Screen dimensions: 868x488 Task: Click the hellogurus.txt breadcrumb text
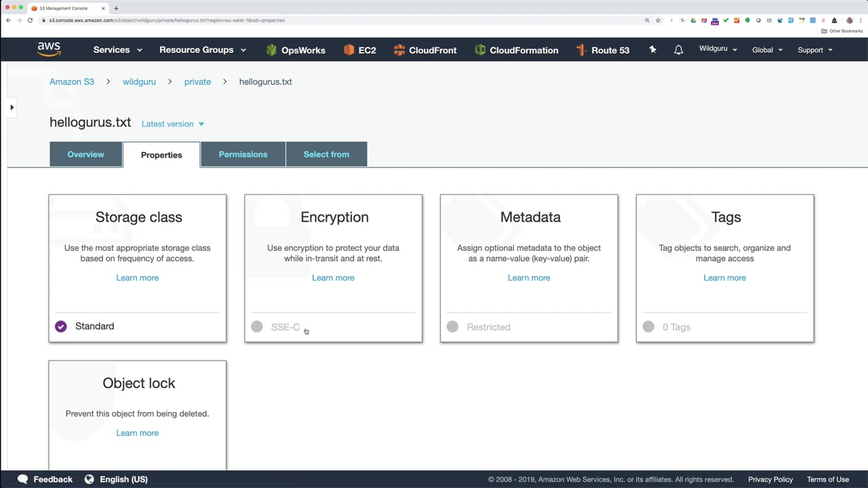pyautogui.click(x=265, y=82)
